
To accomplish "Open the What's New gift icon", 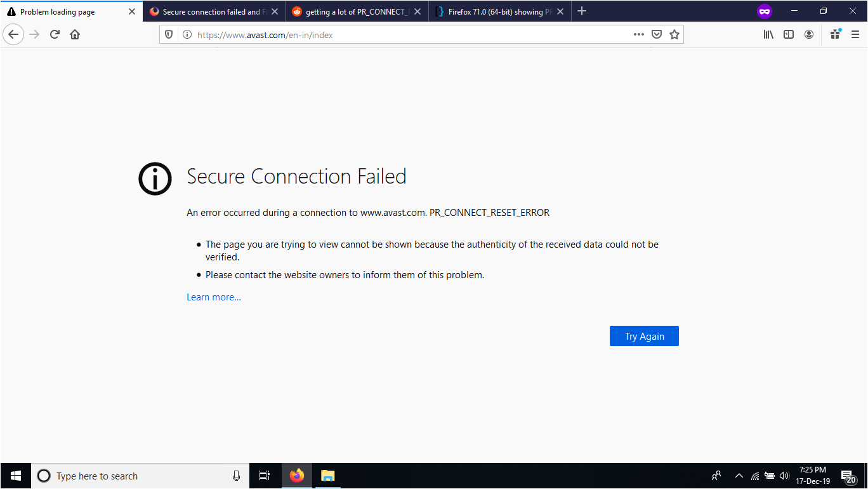I will tap(835, 34).
